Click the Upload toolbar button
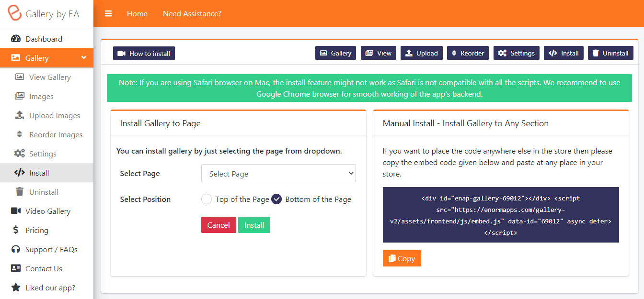 tap(422, 53)
